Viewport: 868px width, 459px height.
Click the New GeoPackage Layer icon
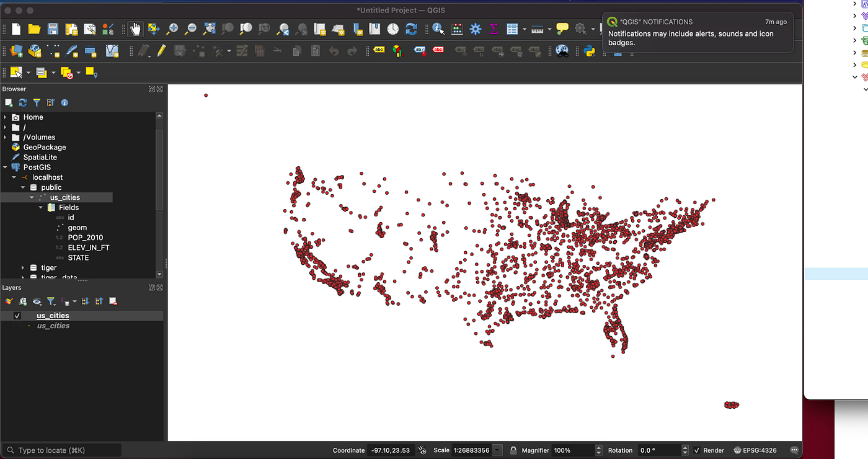[35, 51]
